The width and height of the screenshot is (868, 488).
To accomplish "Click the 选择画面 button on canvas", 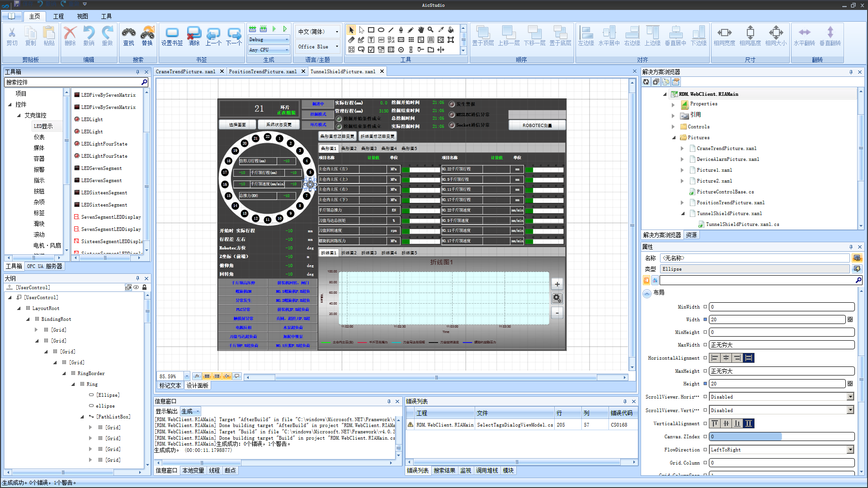I will tap(237, 124).
